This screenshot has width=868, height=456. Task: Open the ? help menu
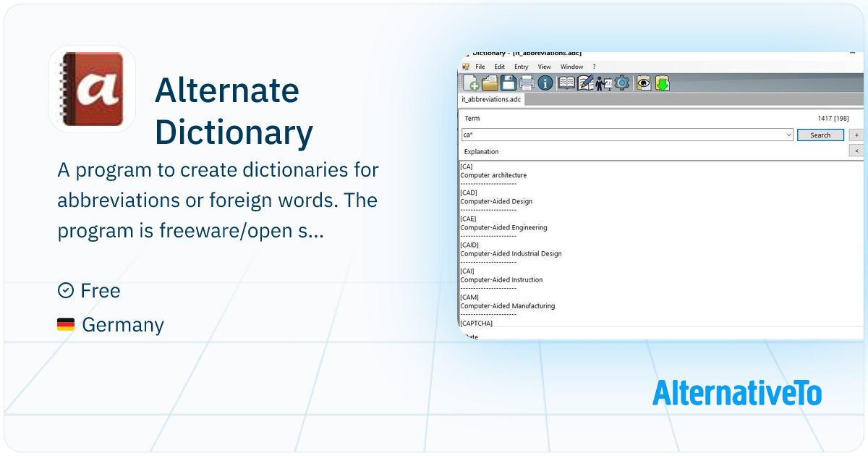594,67
